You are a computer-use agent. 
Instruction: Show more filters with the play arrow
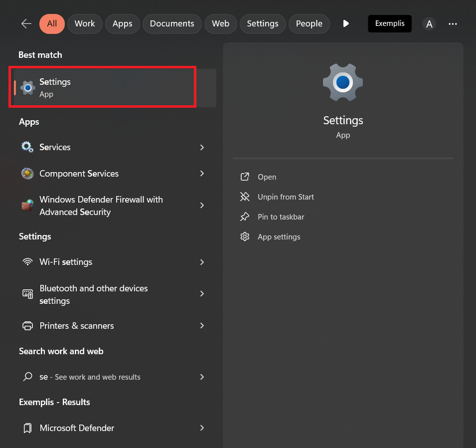(346, 24)
